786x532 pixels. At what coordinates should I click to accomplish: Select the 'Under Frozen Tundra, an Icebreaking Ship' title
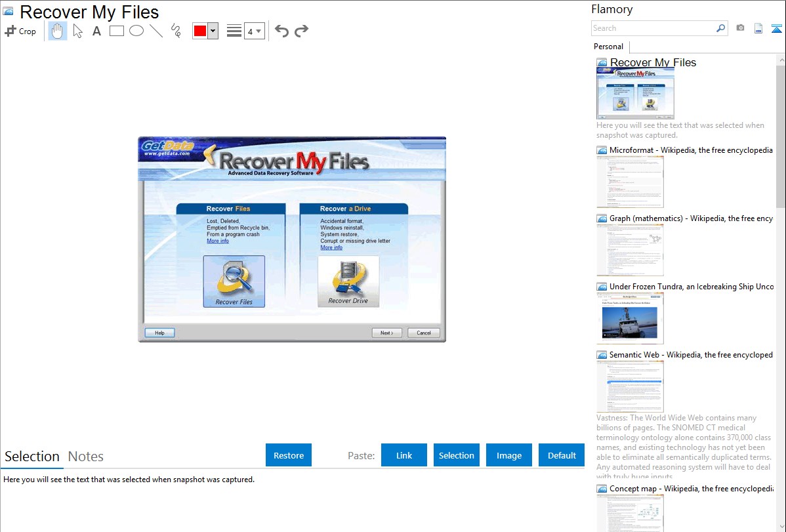692,287
